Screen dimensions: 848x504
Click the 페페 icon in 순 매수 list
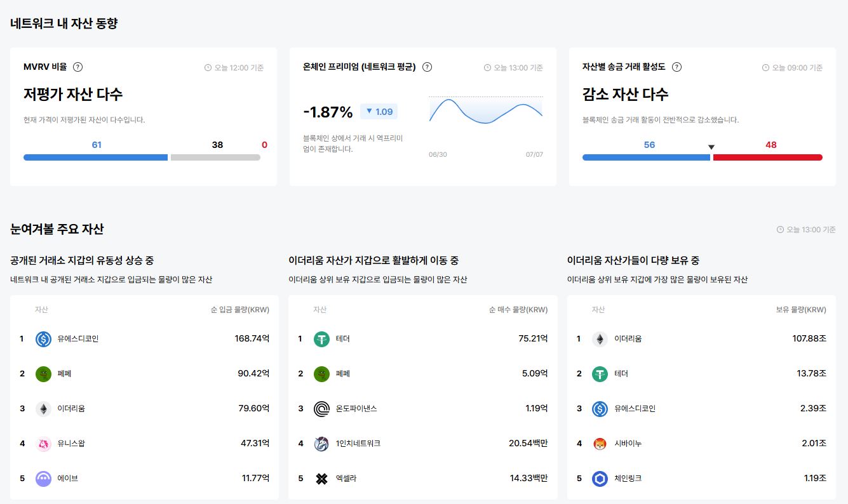(322, 374)
